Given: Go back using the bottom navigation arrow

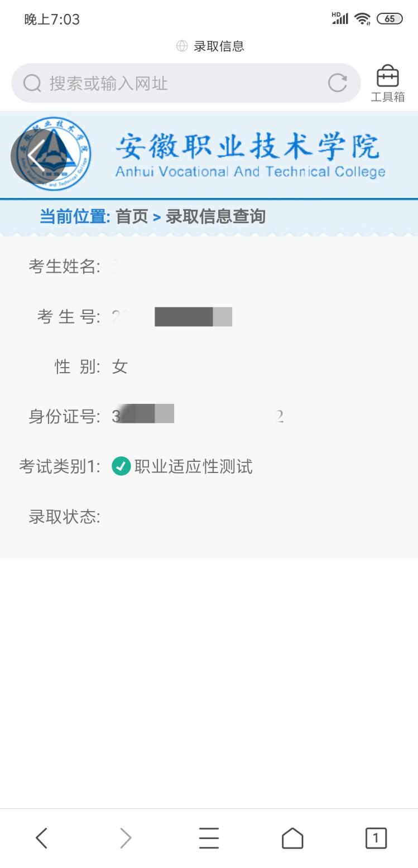Looking at the screenshot, I should pos(41,837).
